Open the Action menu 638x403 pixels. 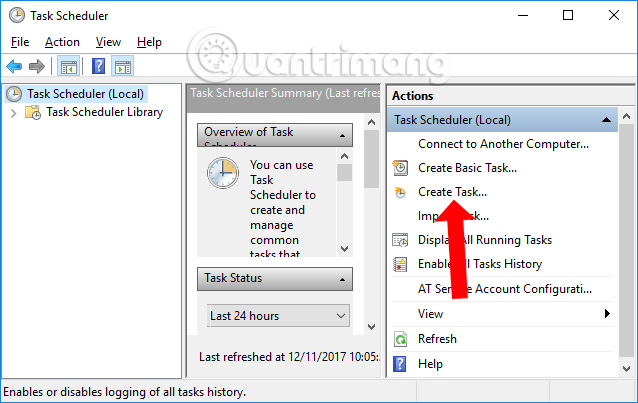(x=62, y=42)
